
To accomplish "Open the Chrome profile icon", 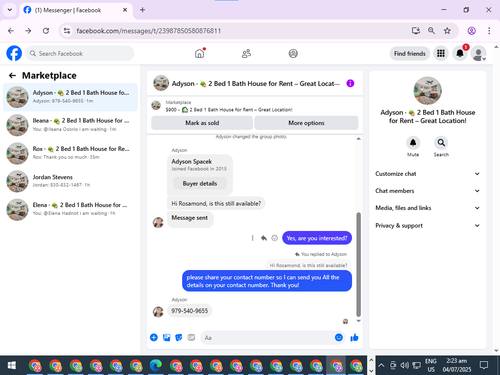I will click(471, 31).
